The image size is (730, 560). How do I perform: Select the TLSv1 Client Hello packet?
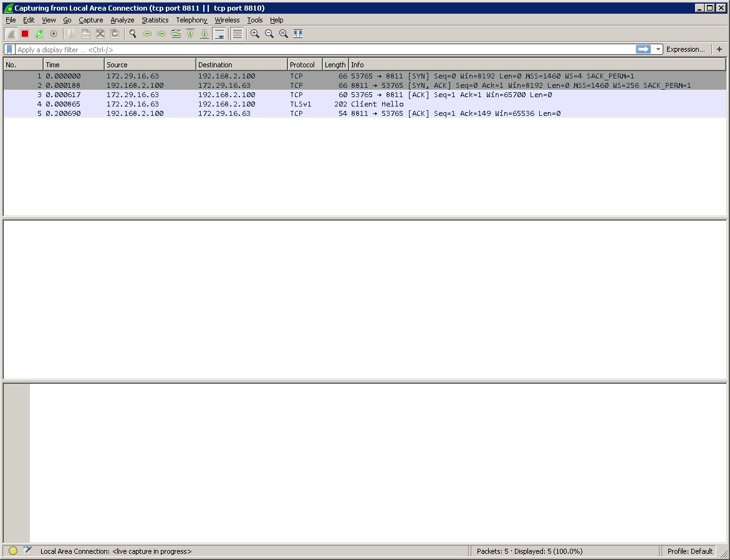(x=365, y=104)
